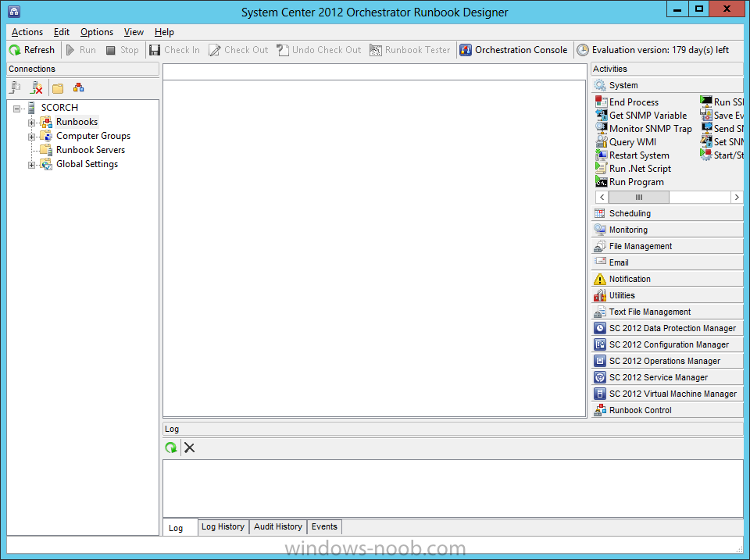Switch to the Log History tab

tap(223, 526)
